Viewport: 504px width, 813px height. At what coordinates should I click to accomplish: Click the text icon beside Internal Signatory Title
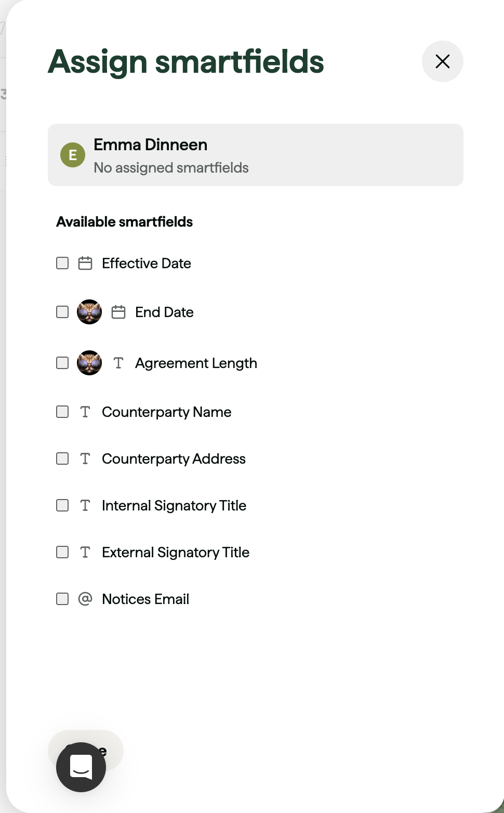point(85,505)
